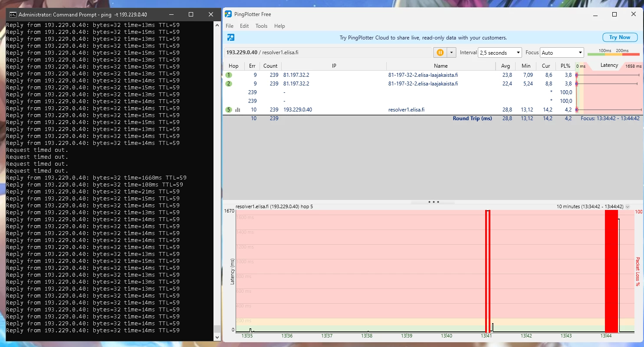
Task: Click the hop 1 Avg value 23,8
Action: pos(507,75)
